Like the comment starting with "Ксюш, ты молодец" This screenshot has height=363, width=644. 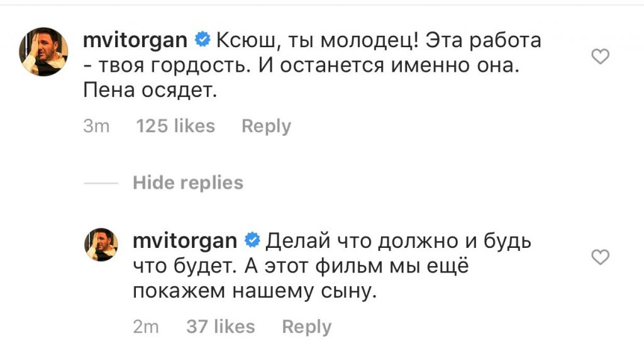click(600, 56)
